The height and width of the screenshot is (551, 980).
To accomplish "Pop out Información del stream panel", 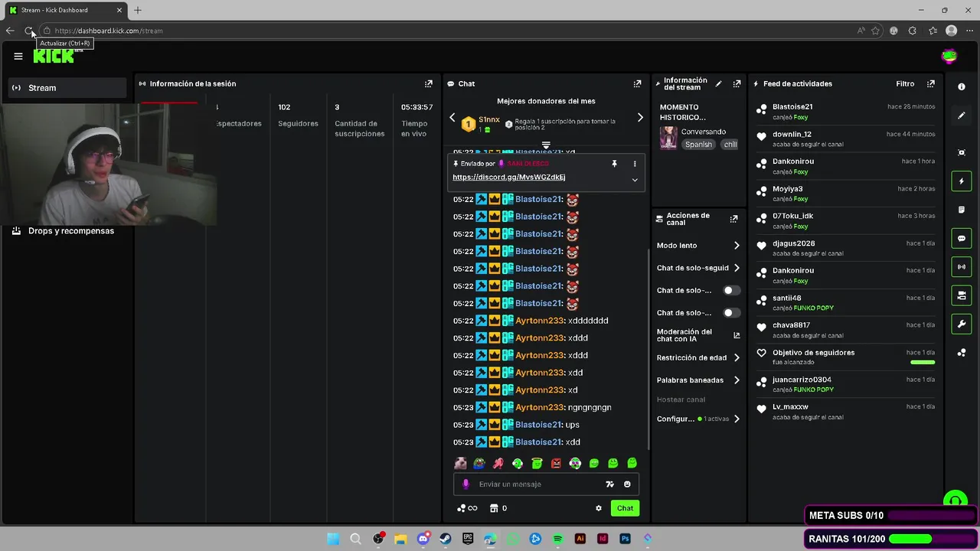I will 737,83.
